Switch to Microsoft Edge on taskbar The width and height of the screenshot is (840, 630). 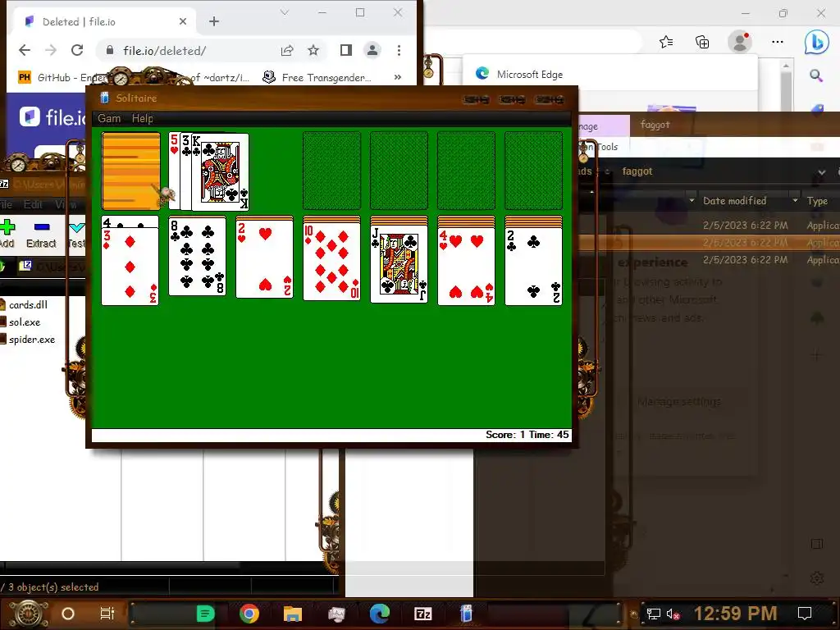379,614
